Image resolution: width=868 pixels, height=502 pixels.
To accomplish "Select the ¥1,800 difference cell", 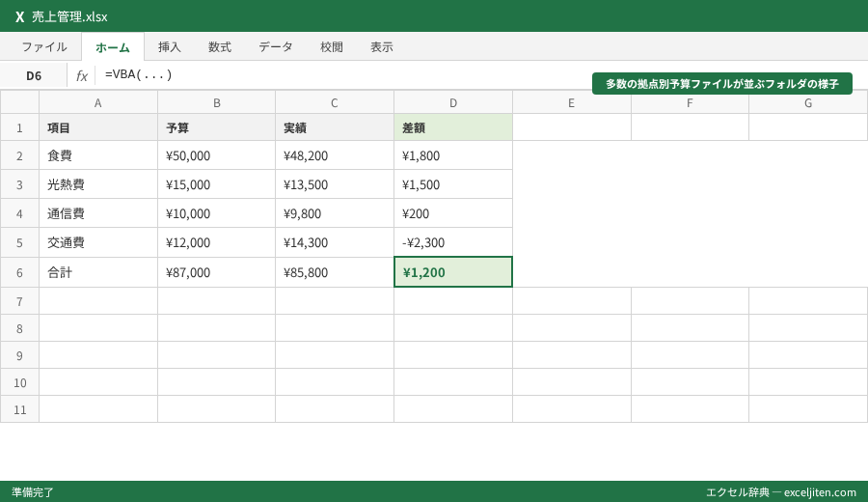I will [x=453, y=155].
